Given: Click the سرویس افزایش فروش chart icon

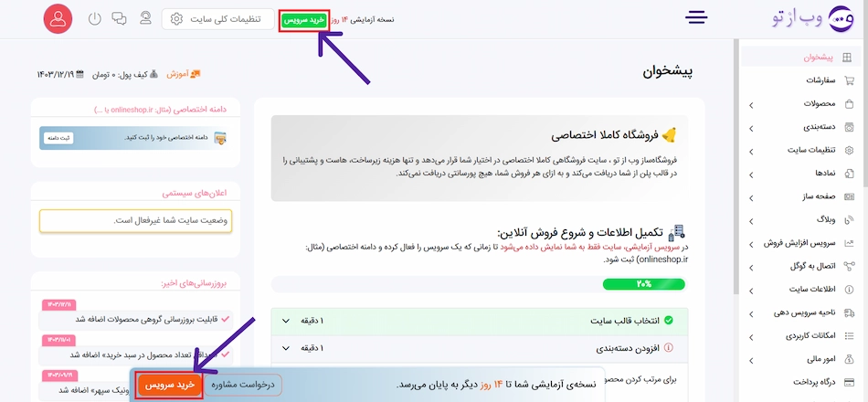Looking at the screenshot, I should 849,243.
